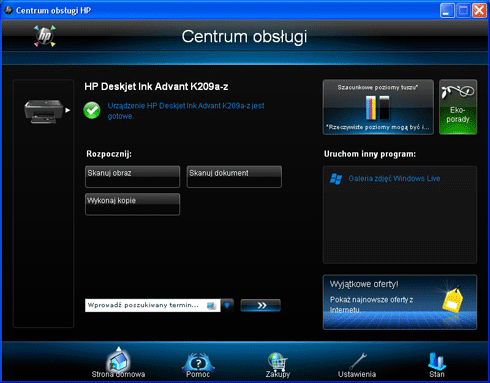Open the Stan status icon

pyautogui.click(x=437, y=365)
